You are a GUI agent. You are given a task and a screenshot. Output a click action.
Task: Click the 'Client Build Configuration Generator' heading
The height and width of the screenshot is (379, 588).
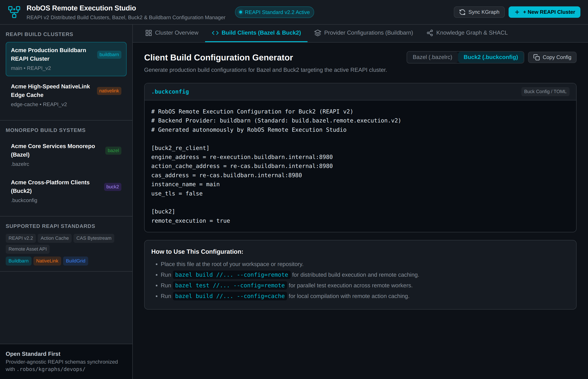218,58
